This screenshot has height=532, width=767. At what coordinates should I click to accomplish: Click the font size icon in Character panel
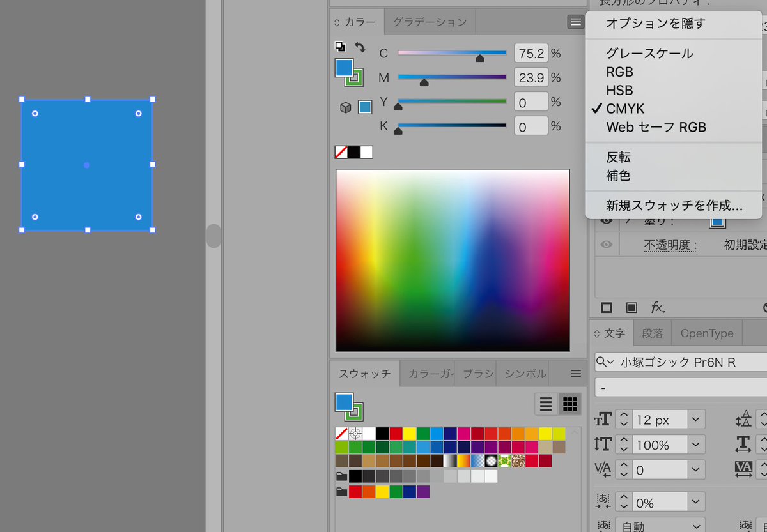point(603,420)
